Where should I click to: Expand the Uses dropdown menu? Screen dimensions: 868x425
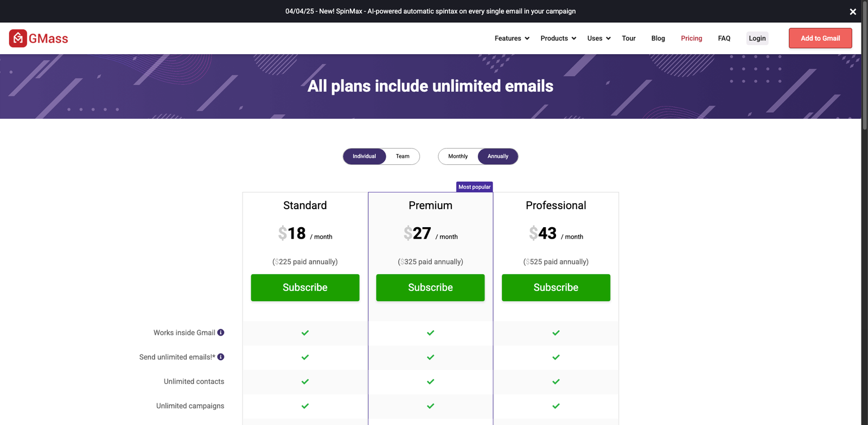(599, 38)
